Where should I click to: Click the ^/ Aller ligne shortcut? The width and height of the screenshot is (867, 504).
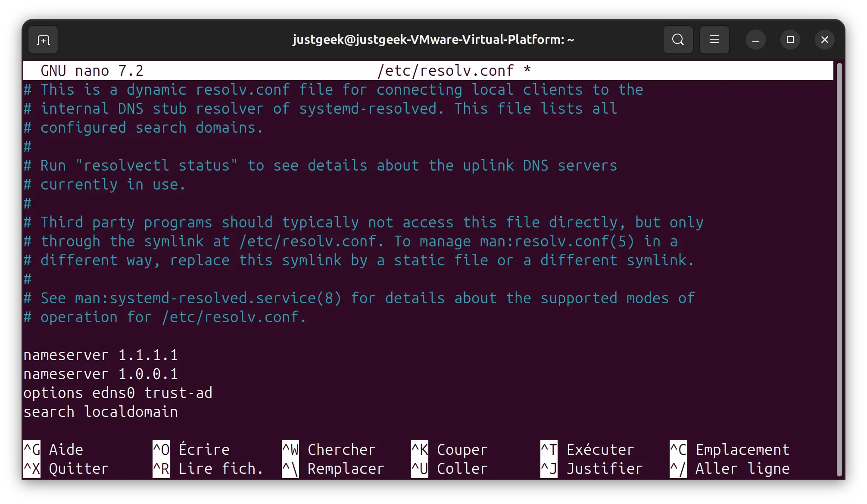click(x=730, y=469)
